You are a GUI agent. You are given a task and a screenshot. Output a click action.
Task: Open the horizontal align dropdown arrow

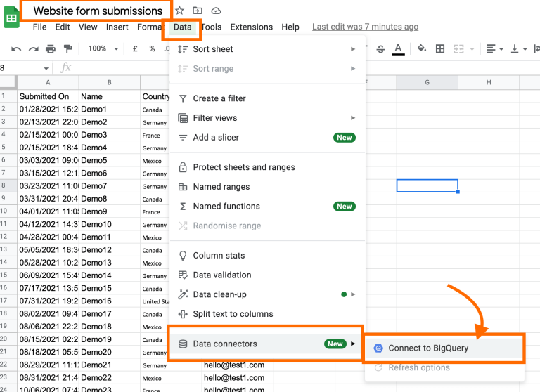click(501, 49)
